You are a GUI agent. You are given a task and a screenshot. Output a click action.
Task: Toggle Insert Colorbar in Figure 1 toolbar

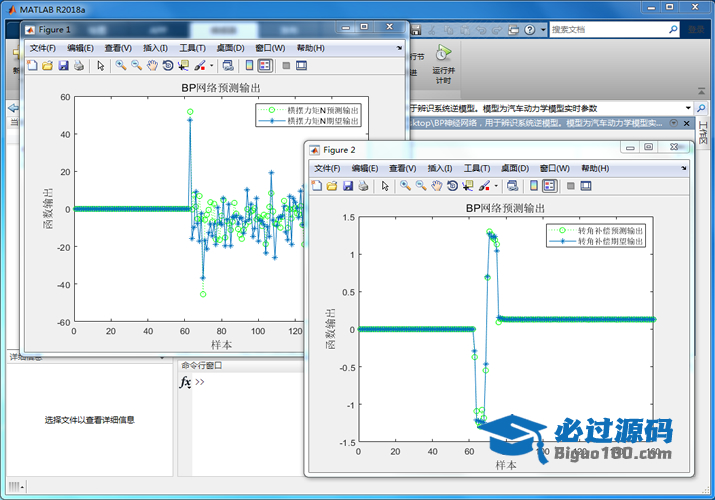[248, 66]
